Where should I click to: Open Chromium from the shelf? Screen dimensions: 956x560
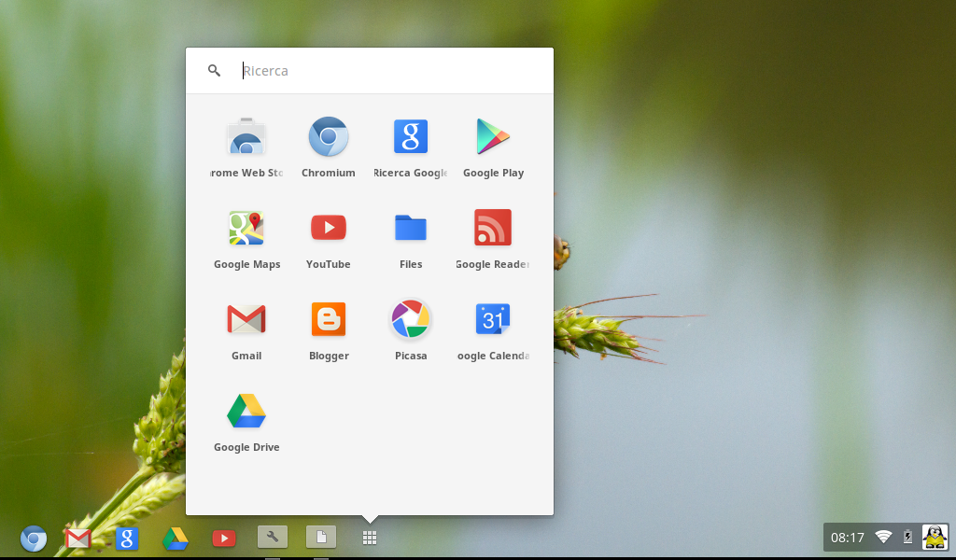tap(33, 538)
